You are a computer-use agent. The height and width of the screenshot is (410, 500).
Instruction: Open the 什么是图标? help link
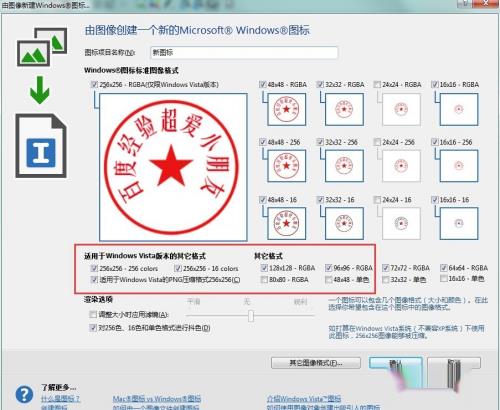point(60,398)
